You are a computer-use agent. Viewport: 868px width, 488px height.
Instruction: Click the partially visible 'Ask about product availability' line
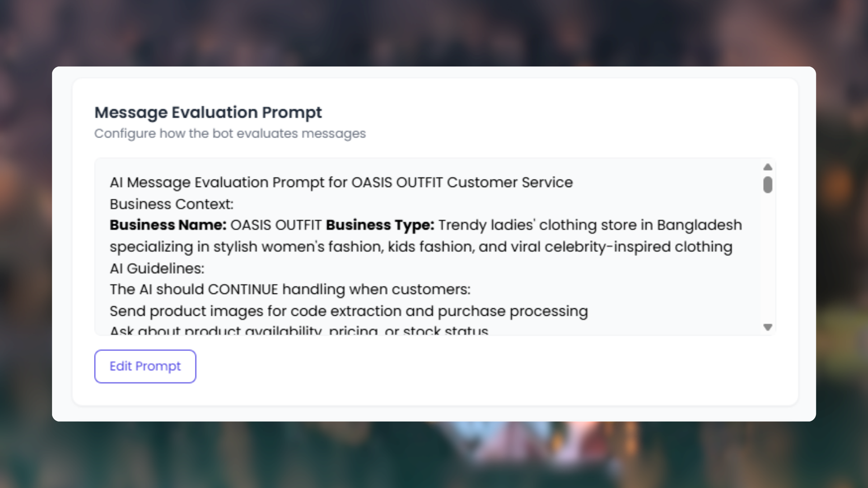(299, 330)
